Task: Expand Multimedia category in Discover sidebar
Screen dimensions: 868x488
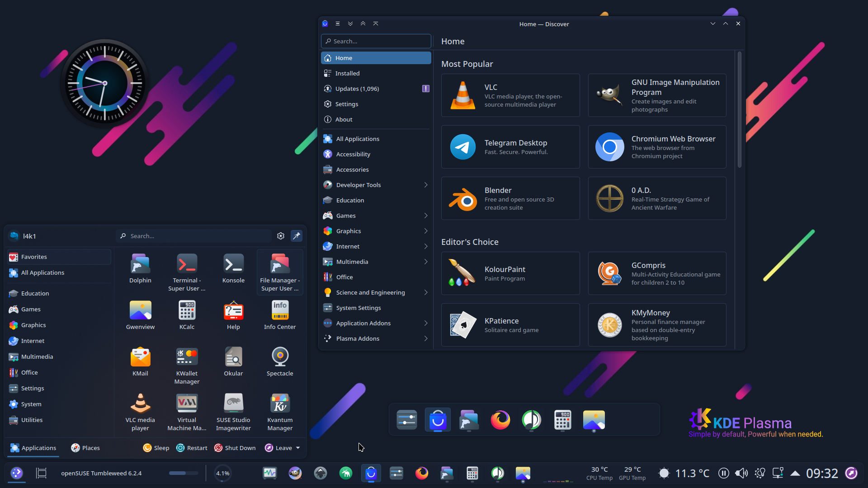Action: [x=425, y=262]
